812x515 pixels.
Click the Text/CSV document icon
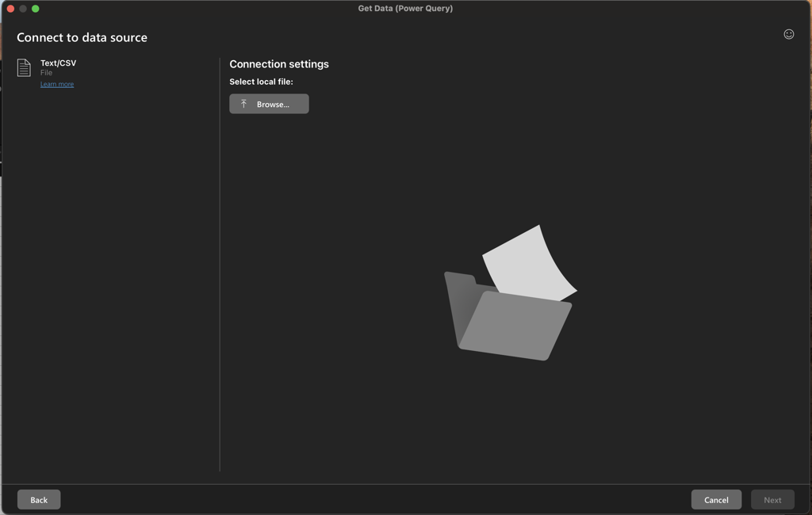(x=24, y=67)
